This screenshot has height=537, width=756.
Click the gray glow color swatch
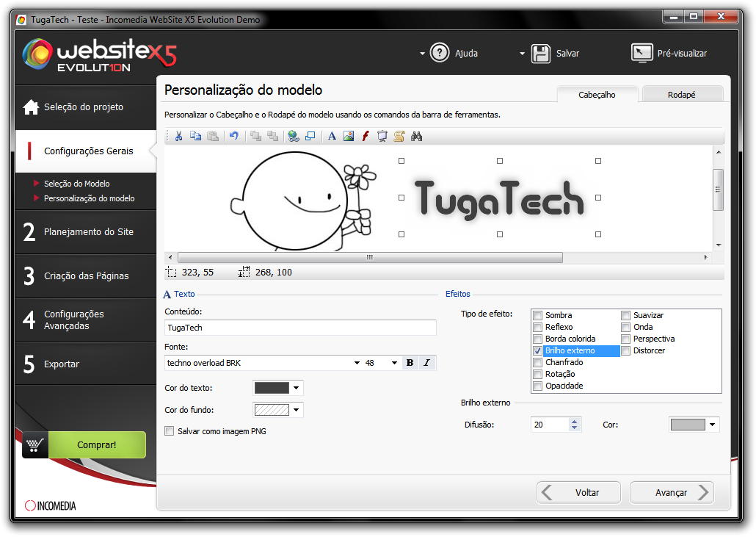click(688, 425)
